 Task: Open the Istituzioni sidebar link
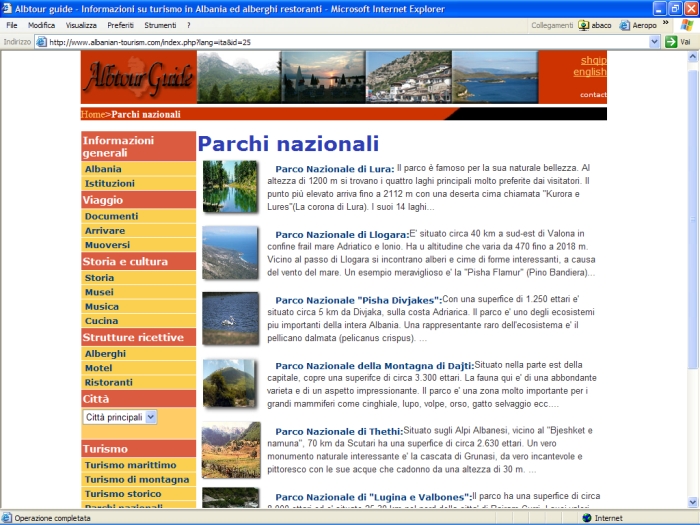110,183
